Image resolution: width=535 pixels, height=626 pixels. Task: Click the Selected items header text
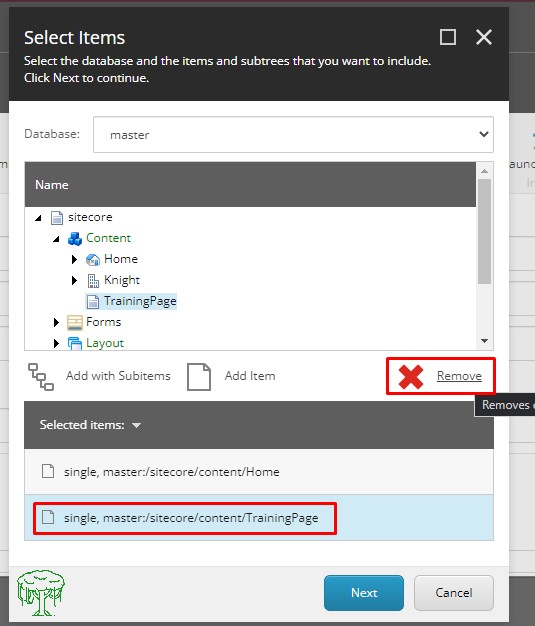coord(82,425)
